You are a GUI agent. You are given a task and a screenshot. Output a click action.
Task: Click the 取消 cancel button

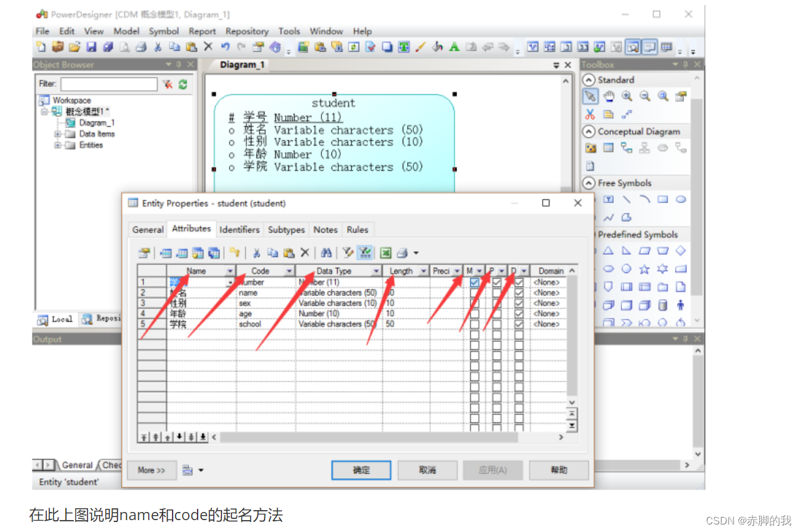pyautogui.click(x=427, y=470)
